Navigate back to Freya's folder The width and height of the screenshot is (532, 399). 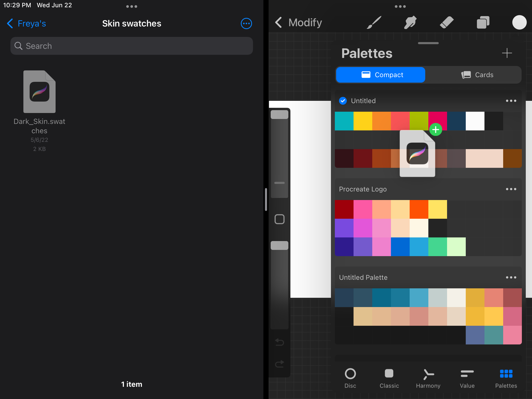[26, 23]
